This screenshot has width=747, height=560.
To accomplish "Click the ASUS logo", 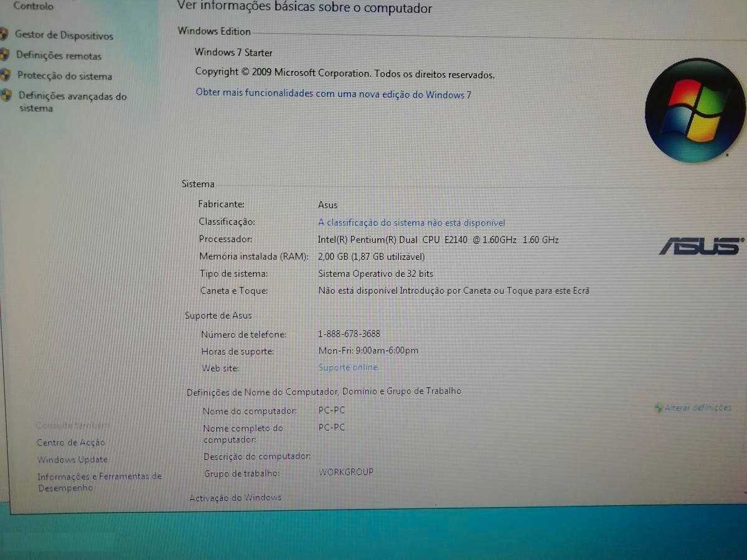I will (x=701, y=246).
